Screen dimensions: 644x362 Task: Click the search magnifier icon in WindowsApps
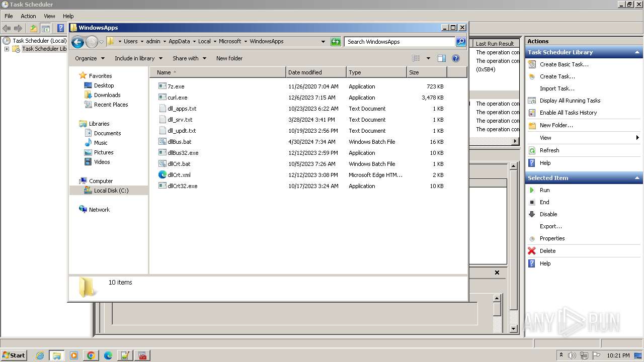(461, 42)
